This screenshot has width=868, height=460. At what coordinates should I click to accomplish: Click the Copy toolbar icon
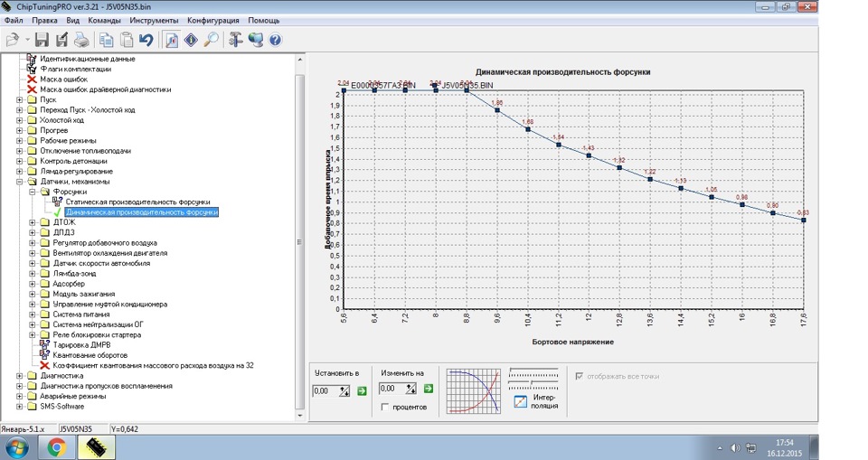pyautogui.click(x=107, y=40)
